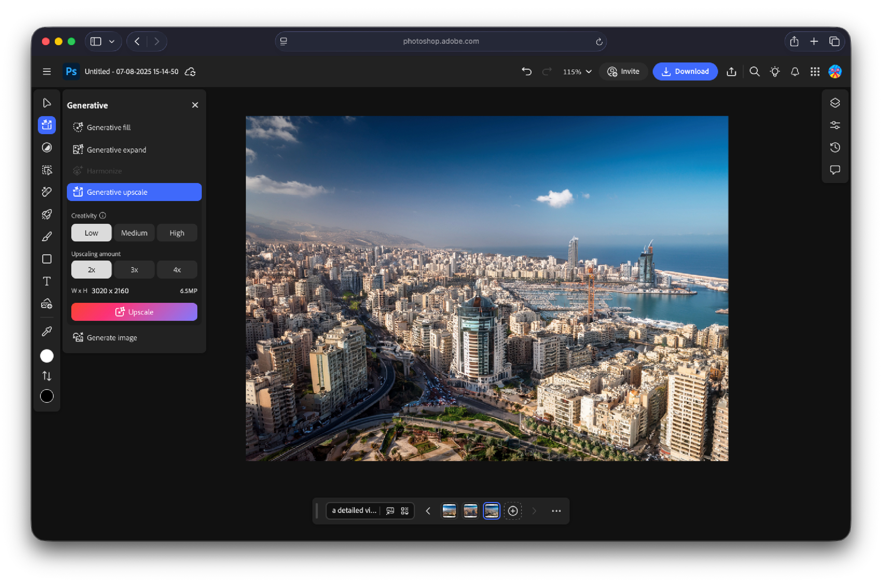This screenshot has height=588, width=882.
Task: Select the Remove tool
Action: click(47, 191)
